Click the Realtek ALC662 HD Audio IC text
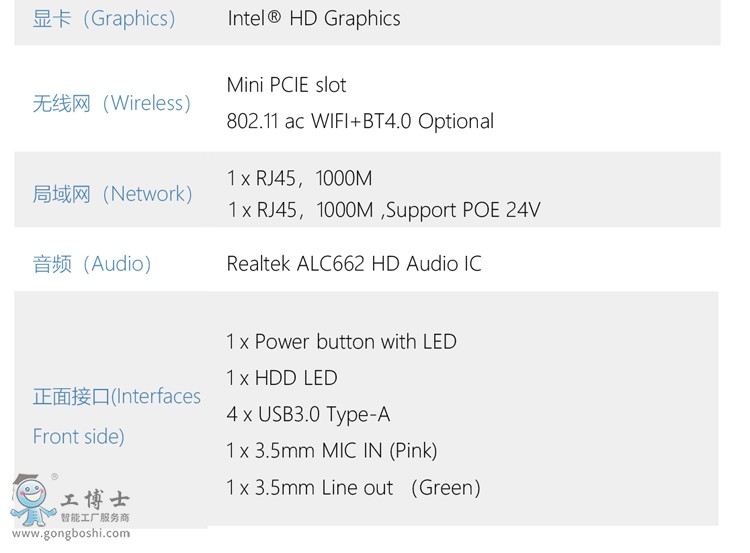This screenshot has width=750, height=553. (x=354, y=264)
